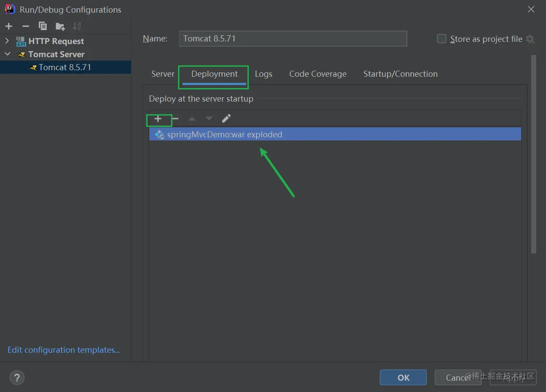The height and width of the screenshot is (392, 546).
Task: Move artifact up arrow
Action: pos(192,119)
